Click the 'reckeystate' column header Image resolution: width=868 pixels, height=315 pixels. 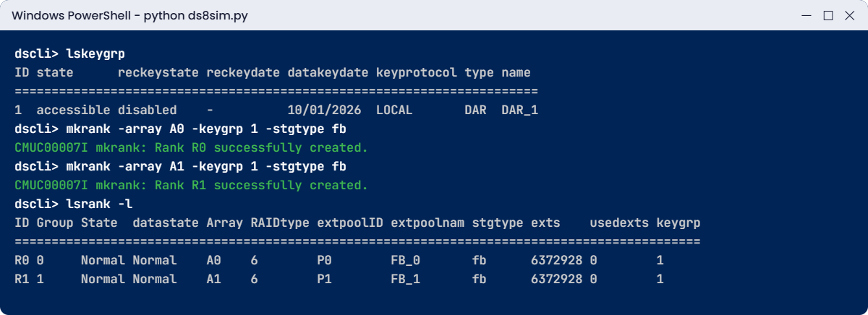click(158, 73)
